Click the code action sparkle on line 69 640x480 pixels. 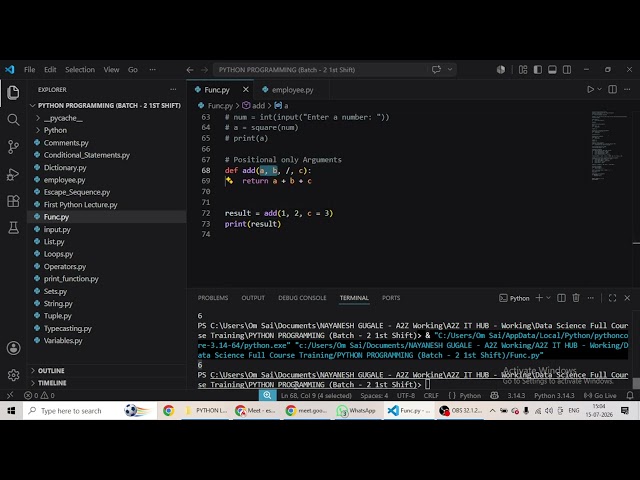point(229,180)
